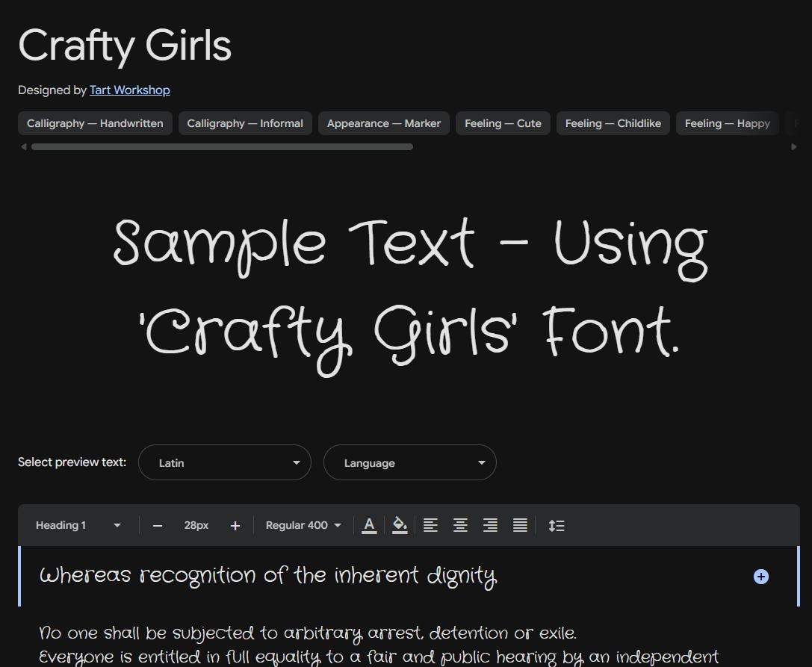Click the 'Whereas recognition of the inherent dignity' heading
The height and width of the screenshot is (667, 812).
pos(268,577)
